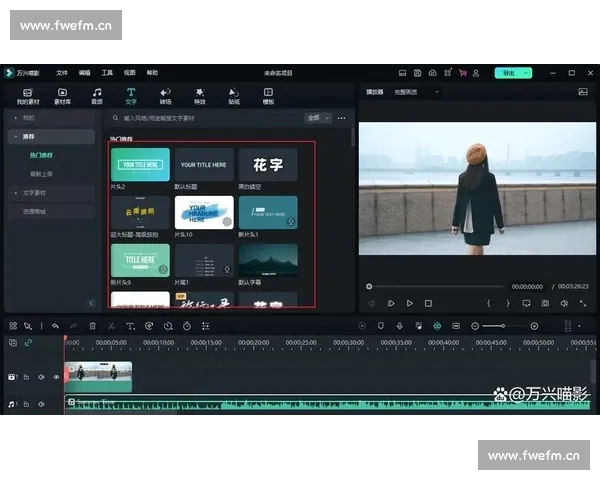Screen dimensions: 600x480
Task: Click the shopping cart icon in title bar
Action: point(462,73)
